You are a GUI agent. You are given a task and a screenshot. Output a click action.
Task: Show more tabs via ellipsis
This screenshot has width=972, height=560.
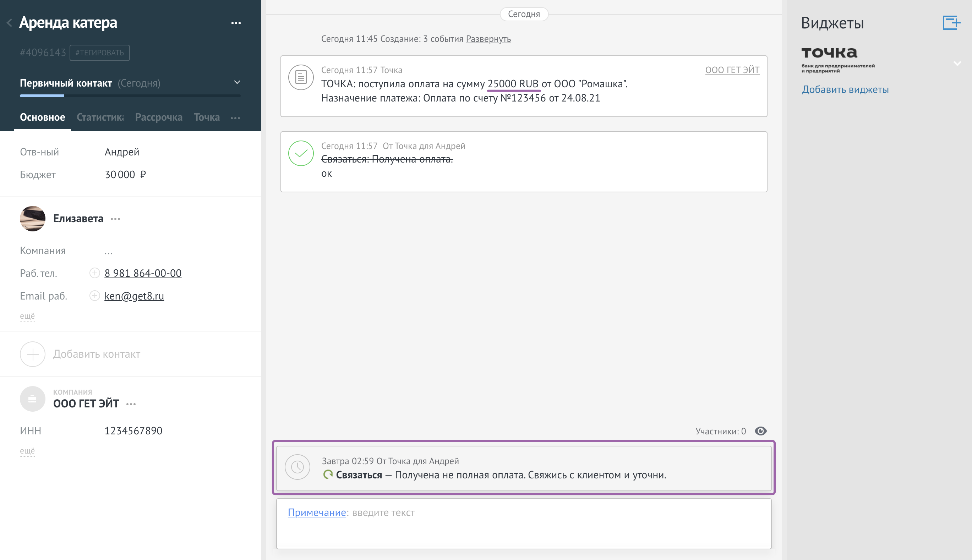coord(235,118)
